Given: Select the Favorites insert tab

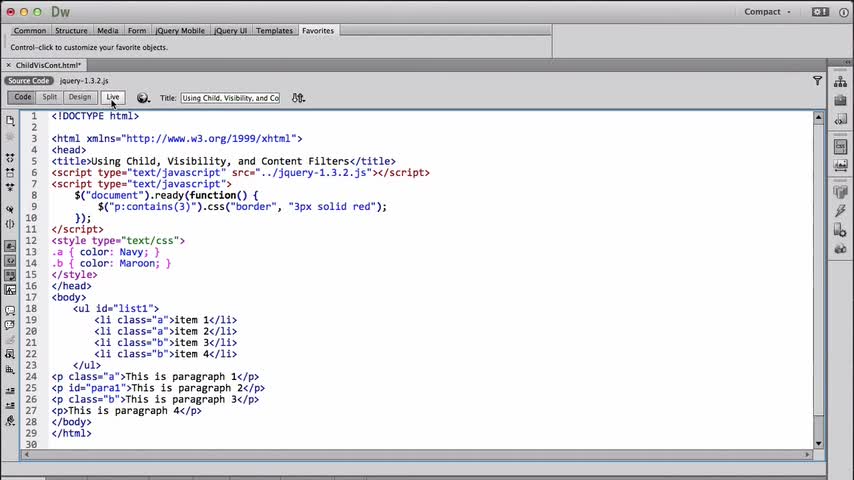Looking at the screenshot, I should (x=318, y=31).
